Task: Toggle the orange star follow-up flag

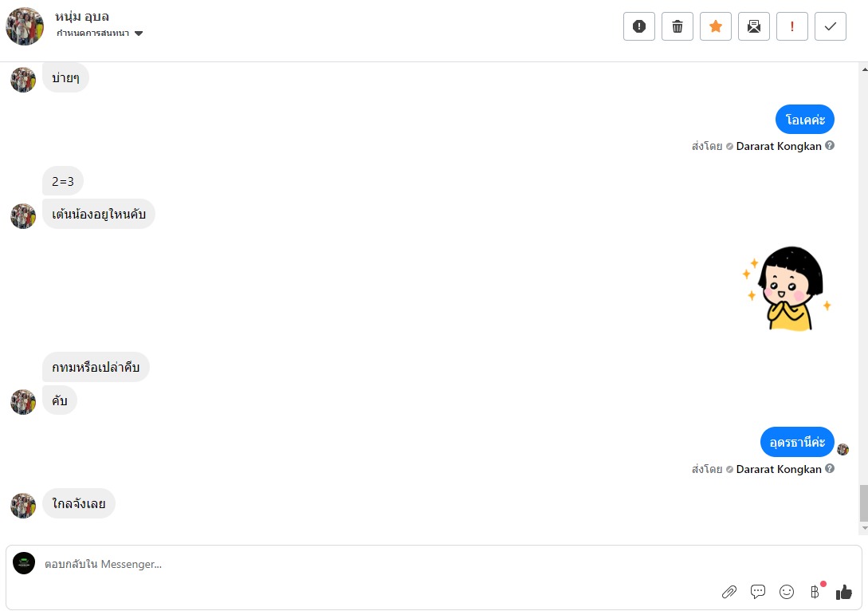Action: 716,26
